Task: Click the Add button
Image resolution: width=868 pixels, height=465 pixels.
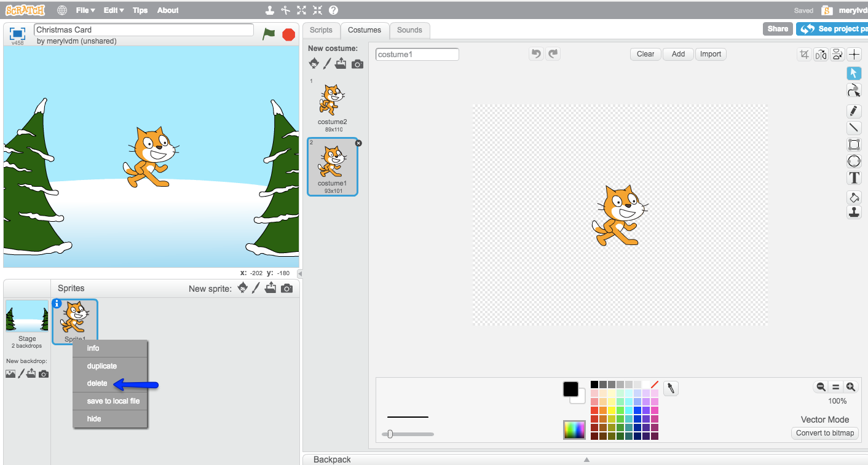Action: click(678, 54)
